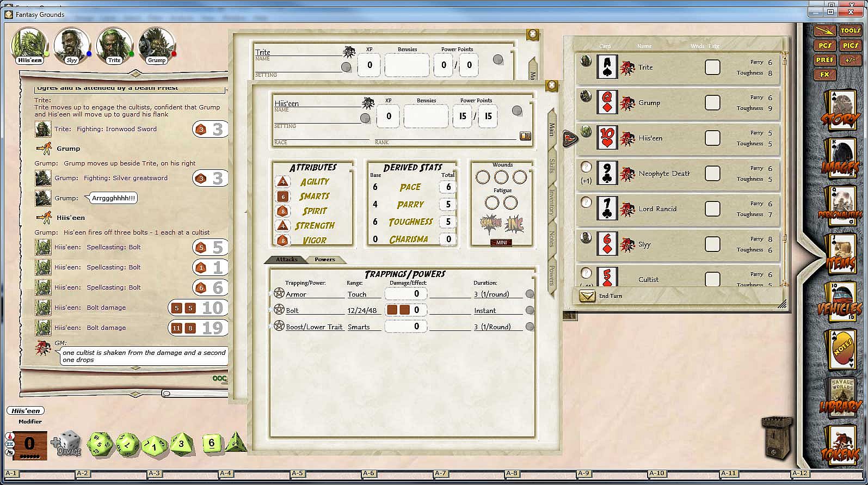
Task: Open the plus/minus modifiers button
Action: point(850,60)
